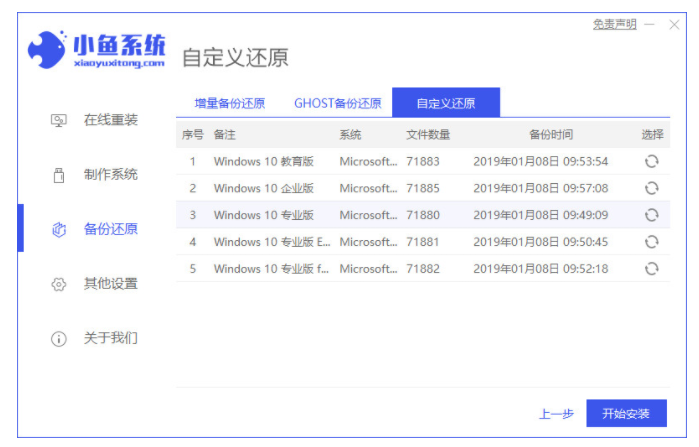This screenshot has height=447, width=699.
Task: Switch to the 增量备份还原 tab
Action: [229, 103]
